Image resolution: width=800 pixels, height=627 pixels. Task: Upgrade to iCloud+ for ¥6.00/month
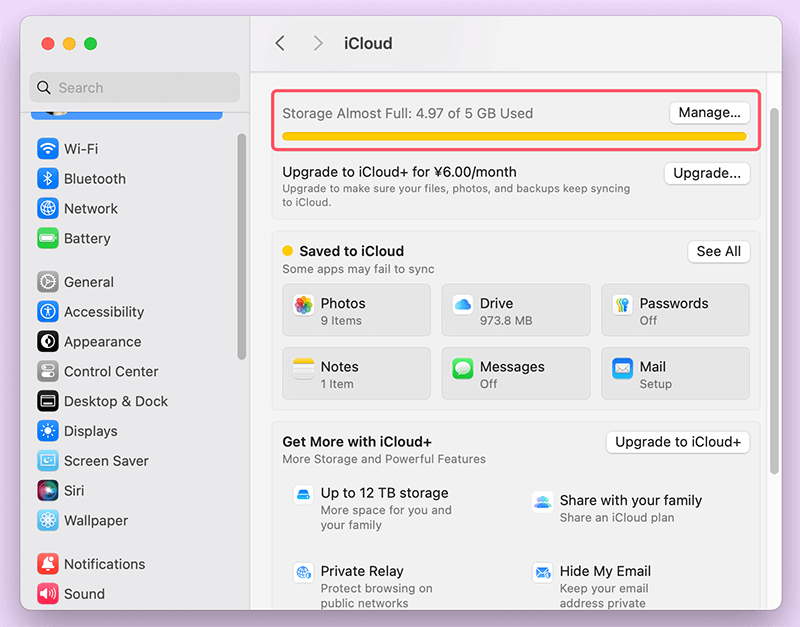point(706,173)
